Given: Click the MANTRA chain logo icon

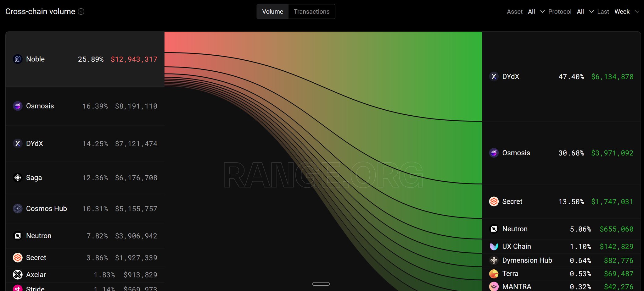Looking at the screenshot, I should tap(494, 287).
